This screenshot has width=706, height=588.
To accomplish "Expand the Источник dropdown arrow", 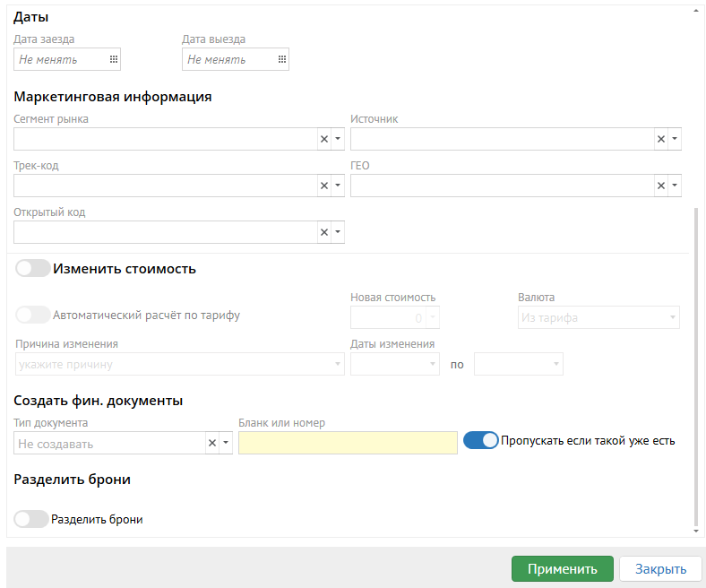I will point(675,139).
